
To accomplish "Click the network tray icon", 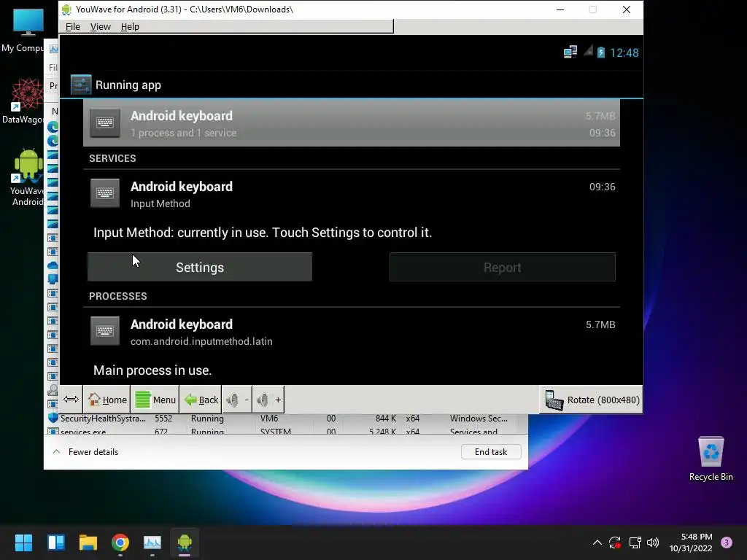I will (x=635, y=542).
